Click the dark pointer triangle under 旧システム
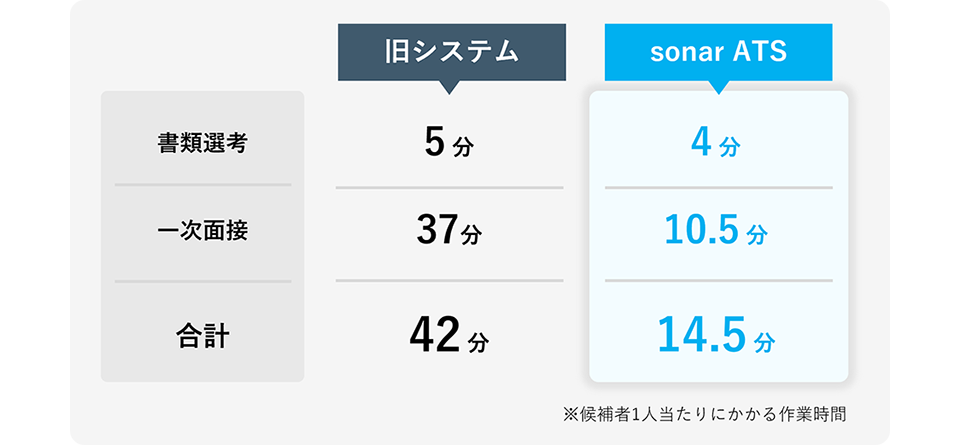960x445 pixels. pos(450,87)
